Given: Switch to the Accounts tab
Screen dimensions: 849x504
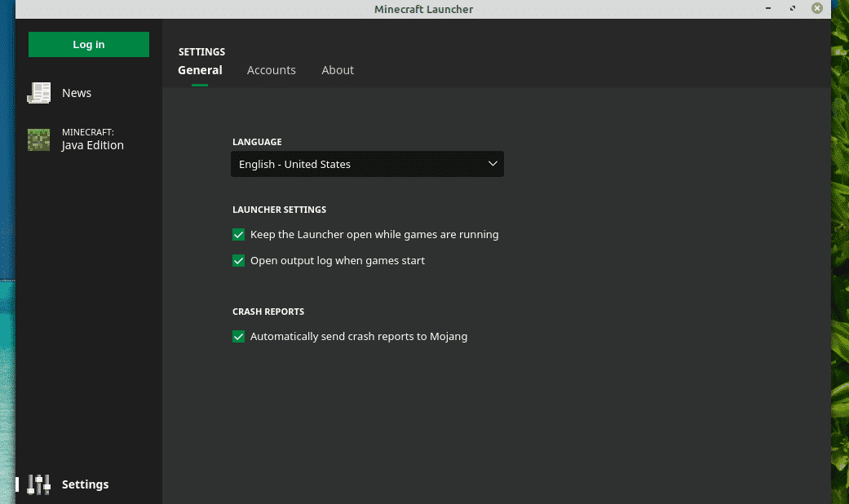Looking at the screenshot, I should 272,70.
